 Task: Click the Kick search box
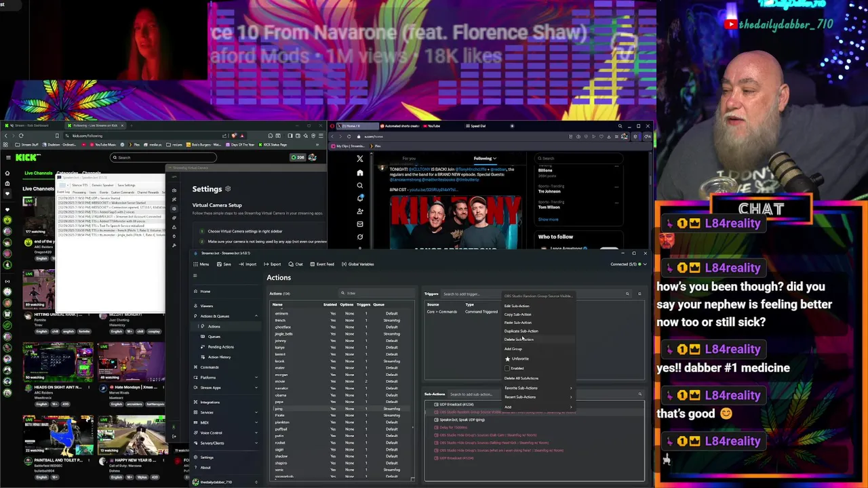pyautogui.click(x=163, y=157)
